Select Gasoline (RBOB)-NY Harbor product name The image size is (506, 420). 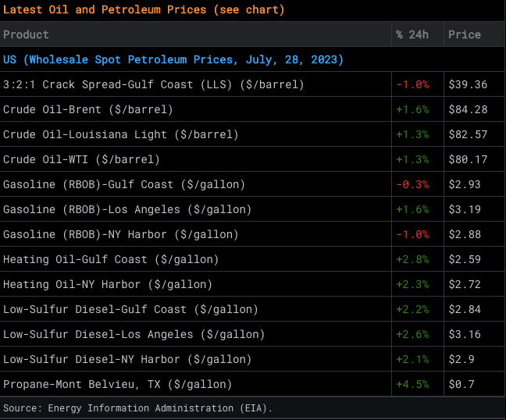121,234
